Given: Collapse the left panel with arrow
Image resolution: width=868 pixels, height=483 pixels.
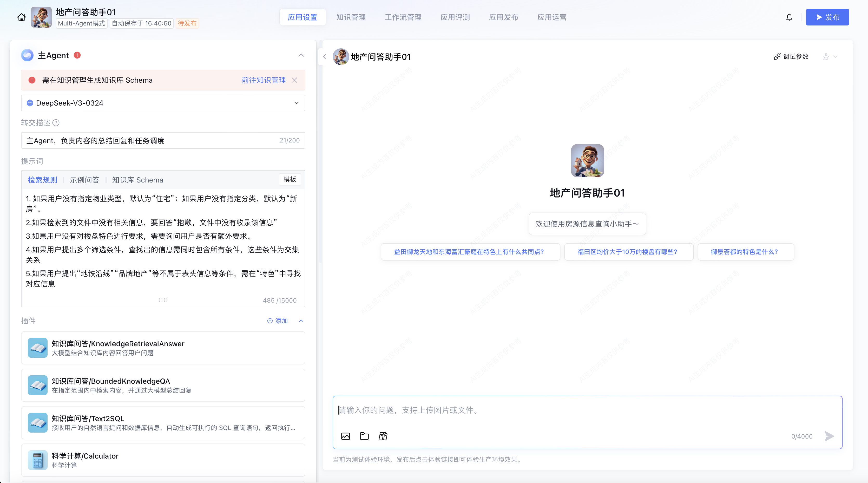Looking at the screenshot, I should pyautogui.click(x=325, y=57).
